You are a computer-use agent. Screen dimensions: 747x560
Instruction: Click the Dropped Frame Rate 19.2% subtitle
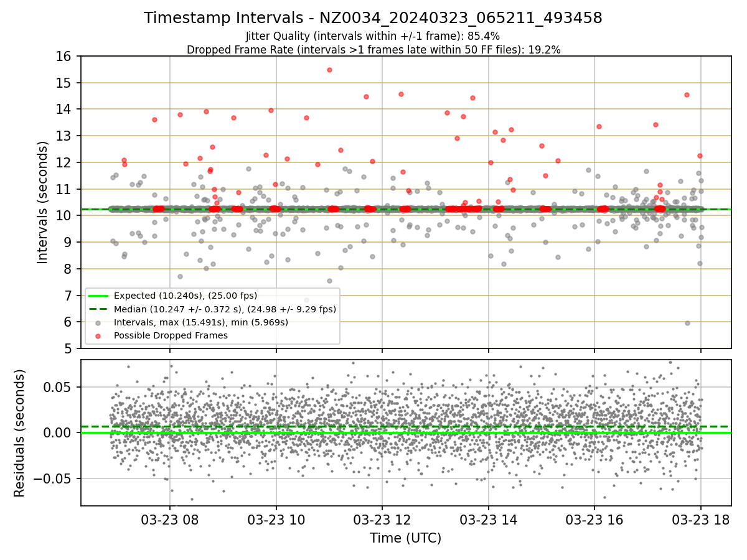click(x=374, y=50)
